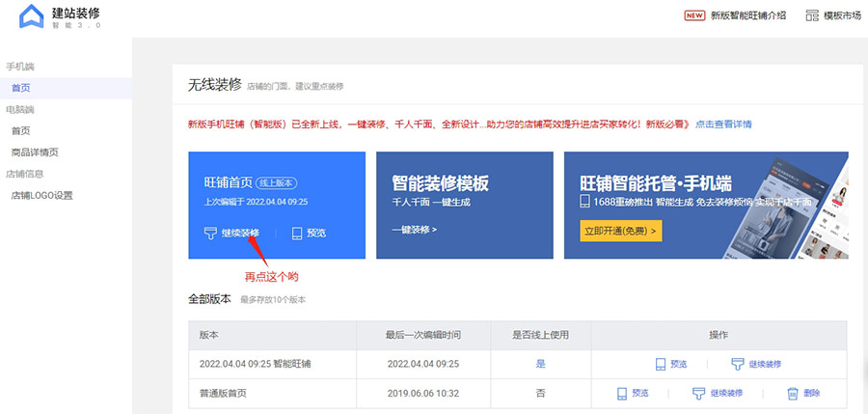Click brush icon in 普通版首页 row
This screenshot has height=414, width=868.
coord(698,394)
